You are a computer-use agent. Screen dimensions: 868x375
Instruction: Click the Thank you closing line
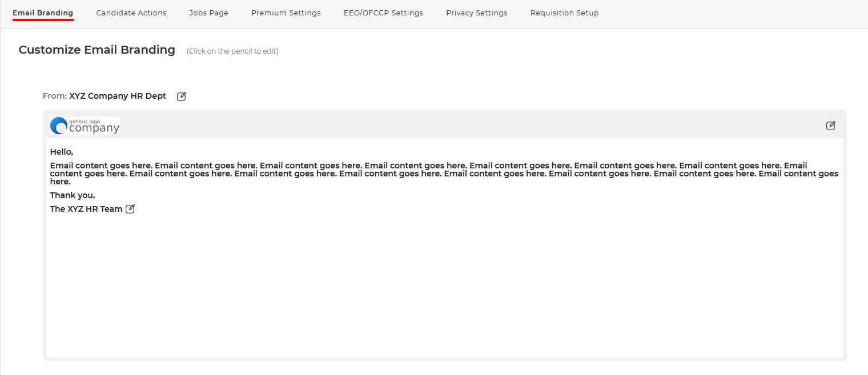(x=73, y=195)
